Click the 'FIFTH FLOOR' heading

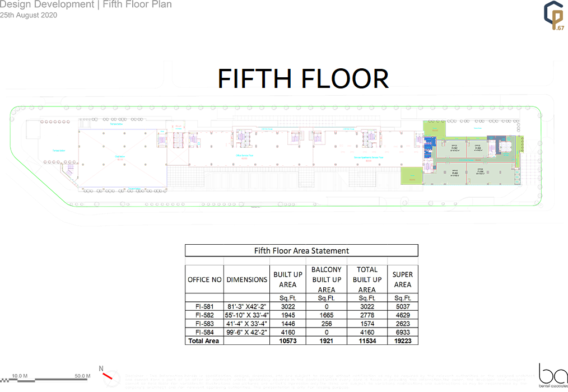point(302,79)
